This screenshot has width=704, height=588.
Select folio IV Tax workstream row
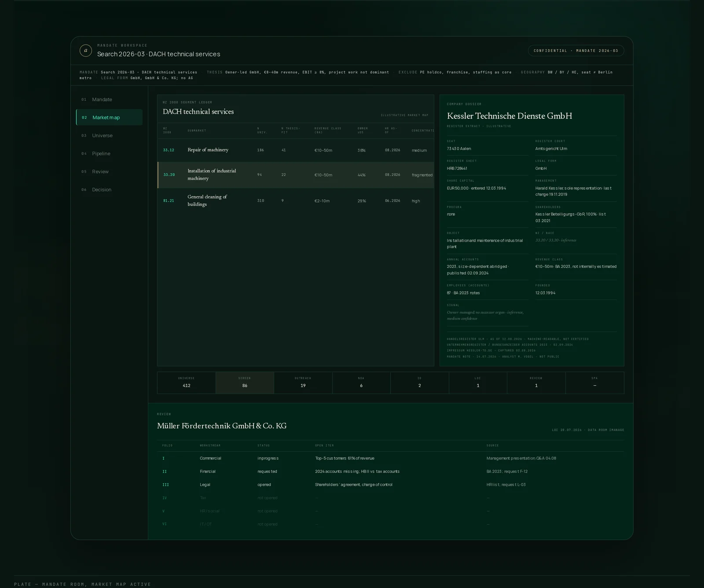(391, 498)
